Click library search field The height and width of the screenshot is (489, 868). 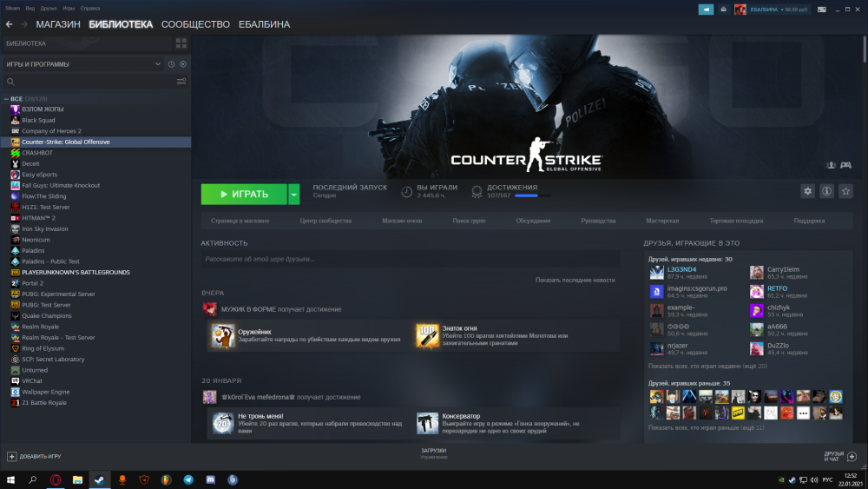91,82
